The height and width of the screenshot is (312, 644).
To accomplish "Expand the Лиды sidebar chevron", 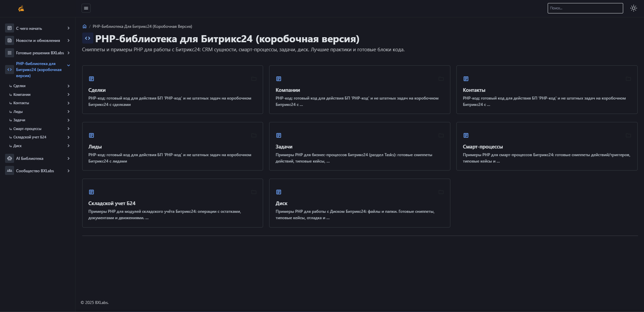I will 68,112.
